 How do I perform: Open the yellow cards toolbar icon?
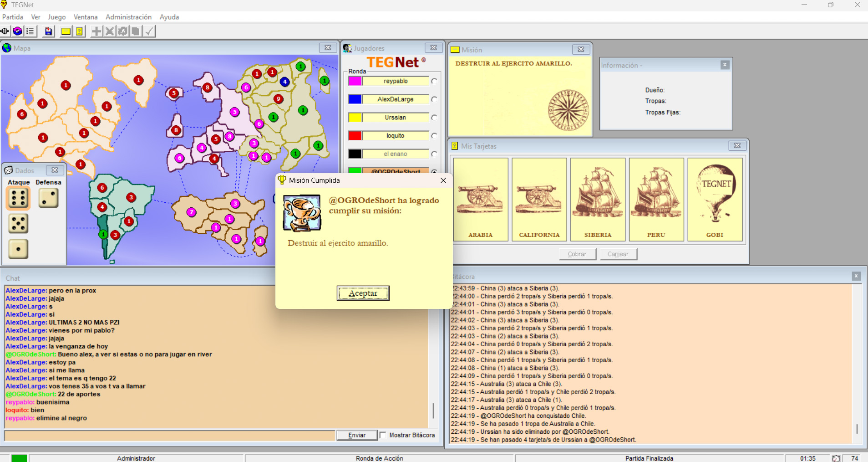(x=79, y=31)
